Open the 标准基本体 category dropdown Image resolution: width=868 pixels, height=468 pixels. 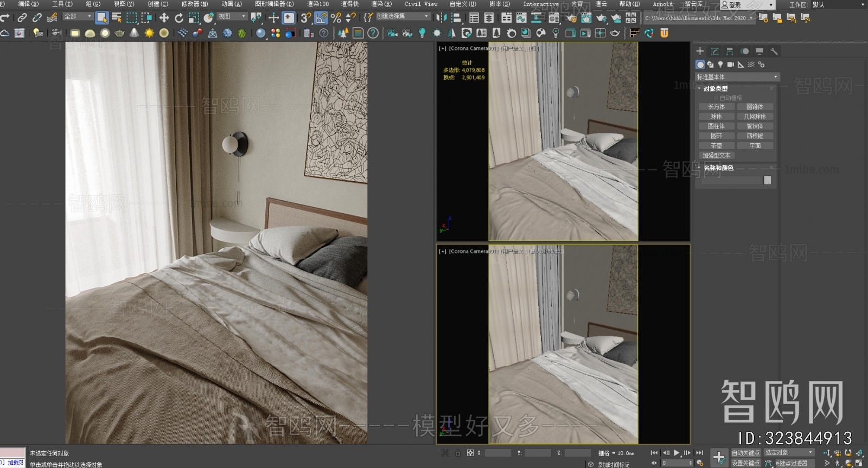click(x=738, y=77)
